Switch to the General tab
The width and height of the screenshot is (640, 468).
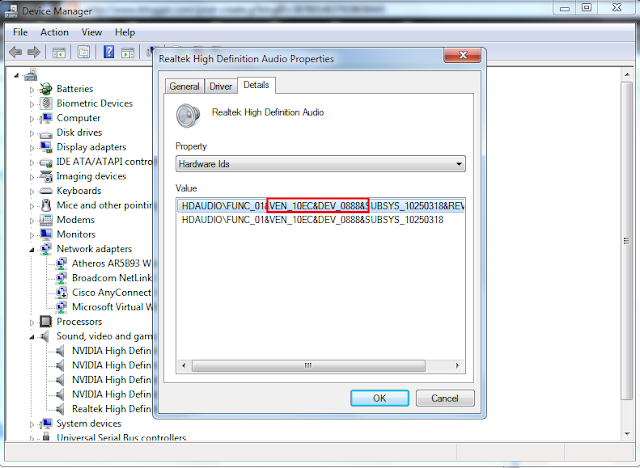[x=184, y=87]
